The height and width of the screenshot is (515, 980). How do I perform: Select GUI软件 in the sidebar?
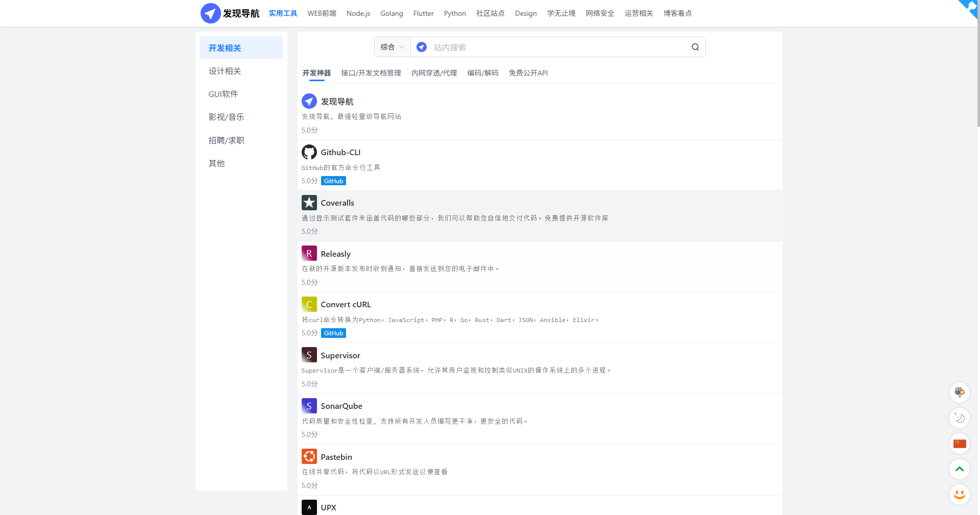(x=241, y=94)
